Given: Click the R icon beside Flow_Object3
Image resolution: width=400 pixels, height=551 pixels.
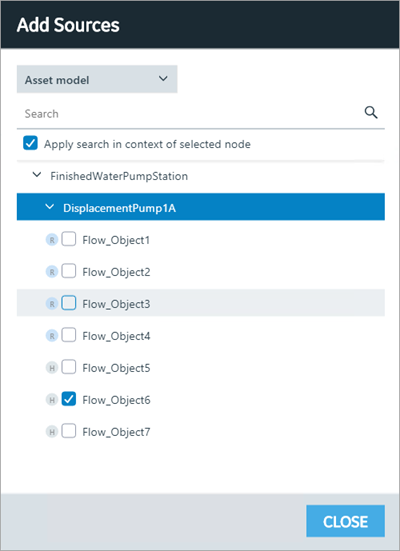Looking at the screenshot, I should pos(52,304).
